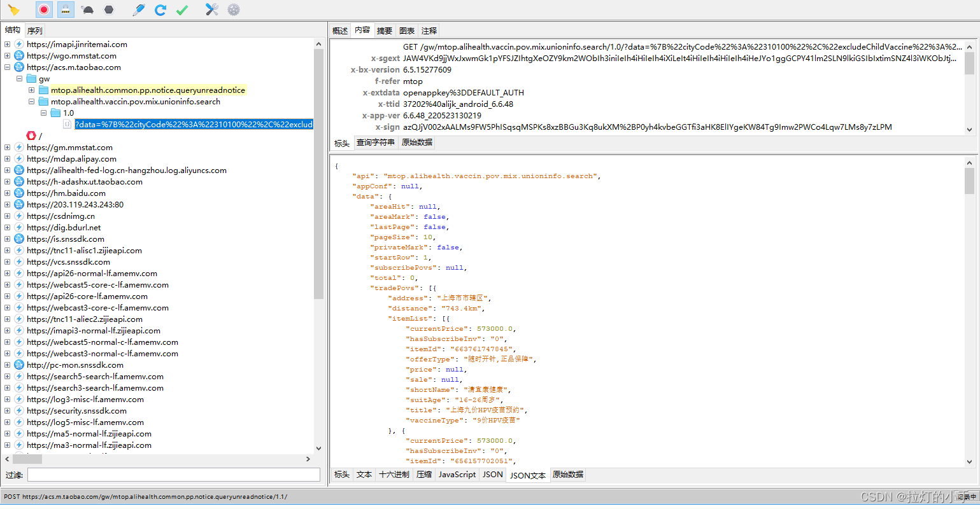
Task: Expand the queryunreadnotice folder node
Action: (x=31, y=90)
